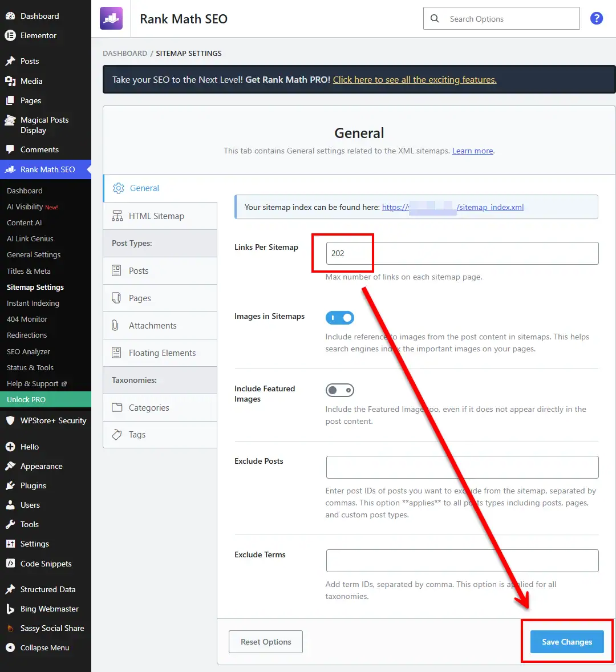
Task: Click the Bing Webmaster icon
Action: [10, 609]
